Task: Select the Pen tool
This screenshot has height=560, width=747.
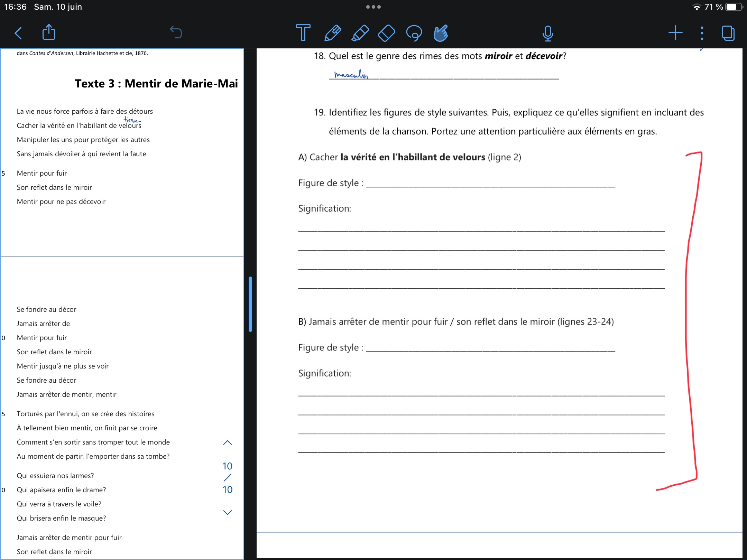Action: click(332, 33)
